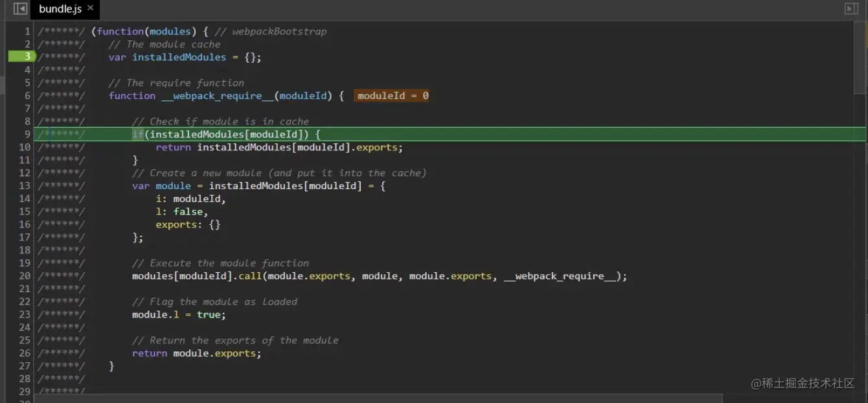Toggle the debugger sidebar icon at top right
868x403 pixels.
tap(851, 8)
